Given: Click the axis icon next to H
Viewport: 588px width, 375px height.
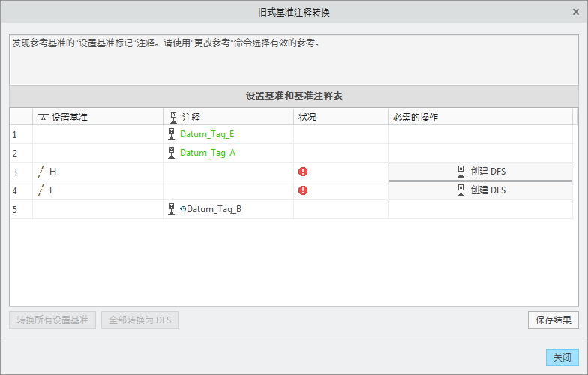Looking at the screenshot, I should point(41,172).
